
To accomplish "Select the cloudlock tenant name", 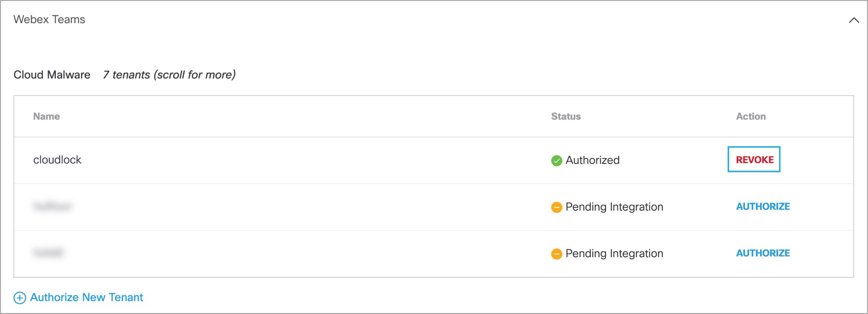I will (x=57, y=160).
